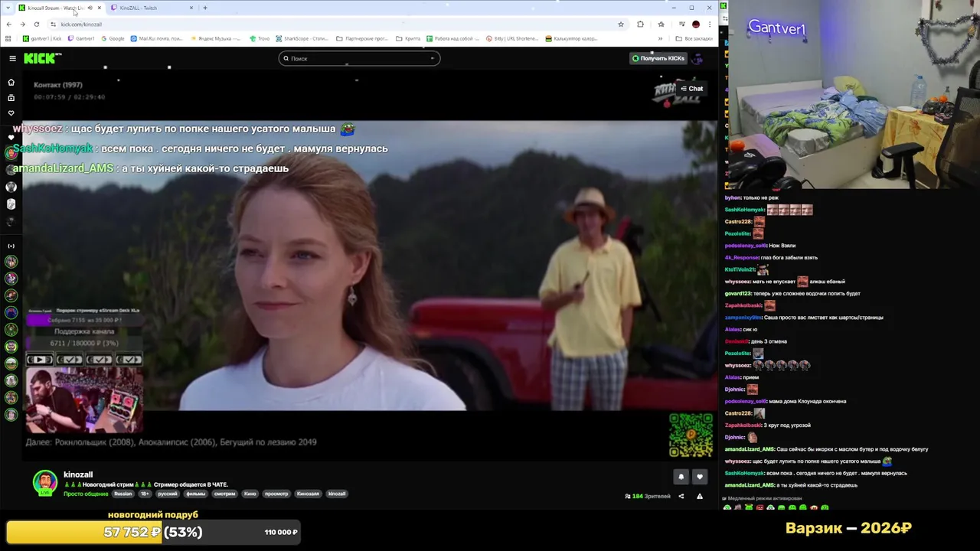Click the Поиск search field
The height and width of the screenshot is (551, 980).
tap(359, 58)
